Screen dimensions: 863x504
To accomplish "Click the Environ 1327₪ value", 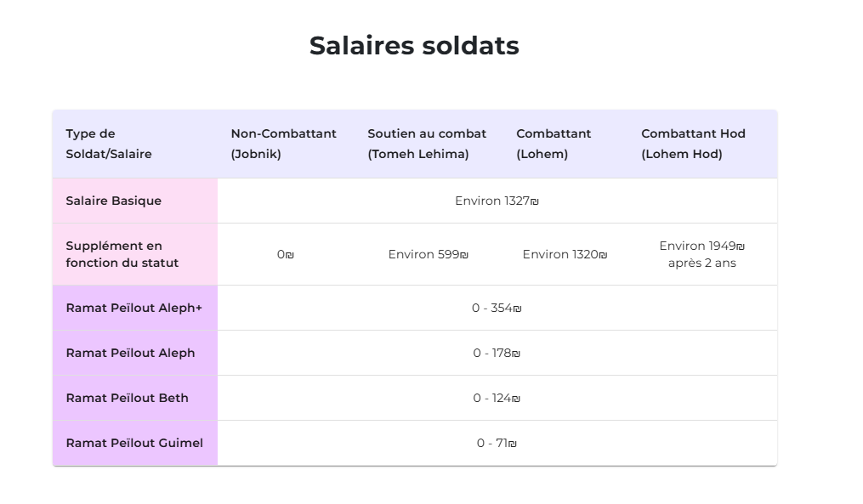I will [x=497, y=201].
